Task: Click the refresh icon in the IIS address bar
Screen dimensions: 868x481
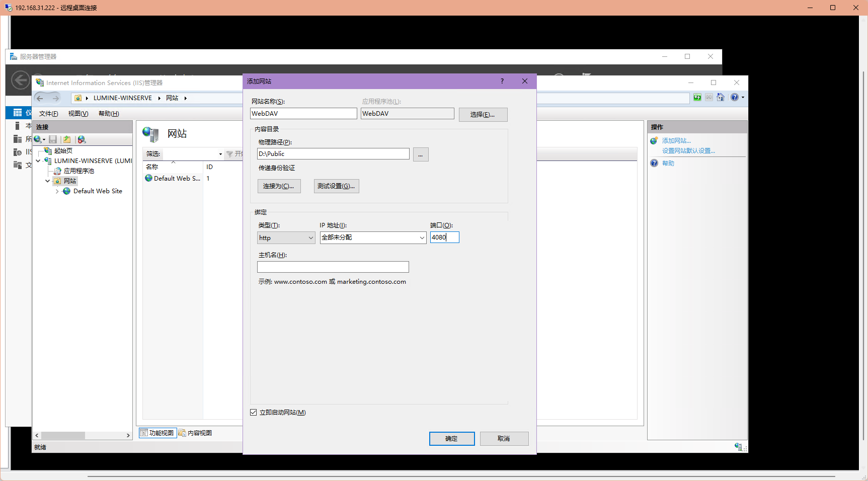Action: coord(697,97)
